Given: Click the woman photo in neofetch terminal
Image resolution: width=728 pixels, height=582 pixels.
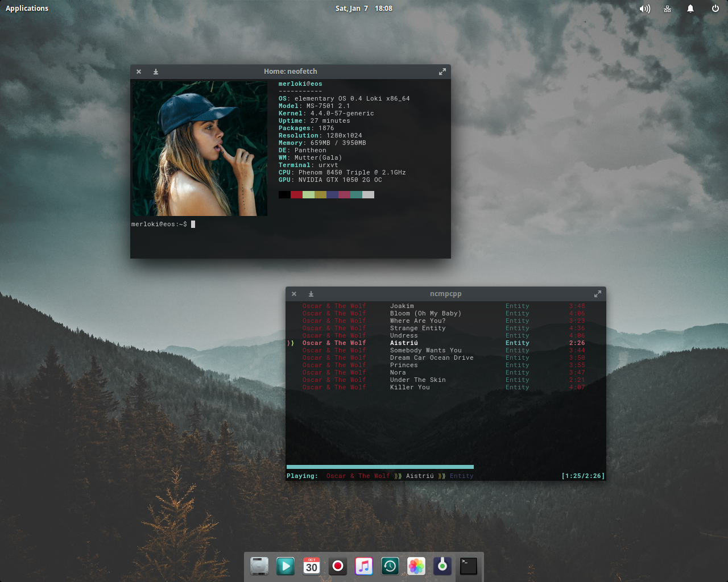Looking at the screenshot, I should (200, 148).
